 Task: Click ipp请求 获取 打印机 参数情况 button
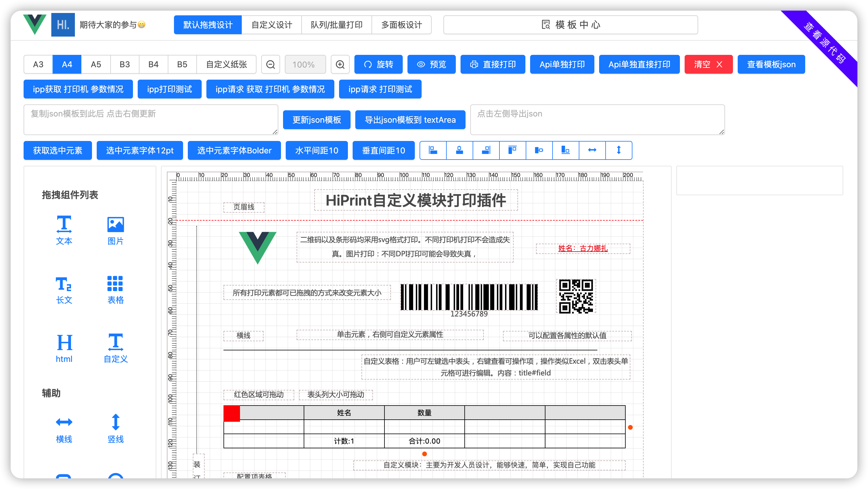(270, 89)
